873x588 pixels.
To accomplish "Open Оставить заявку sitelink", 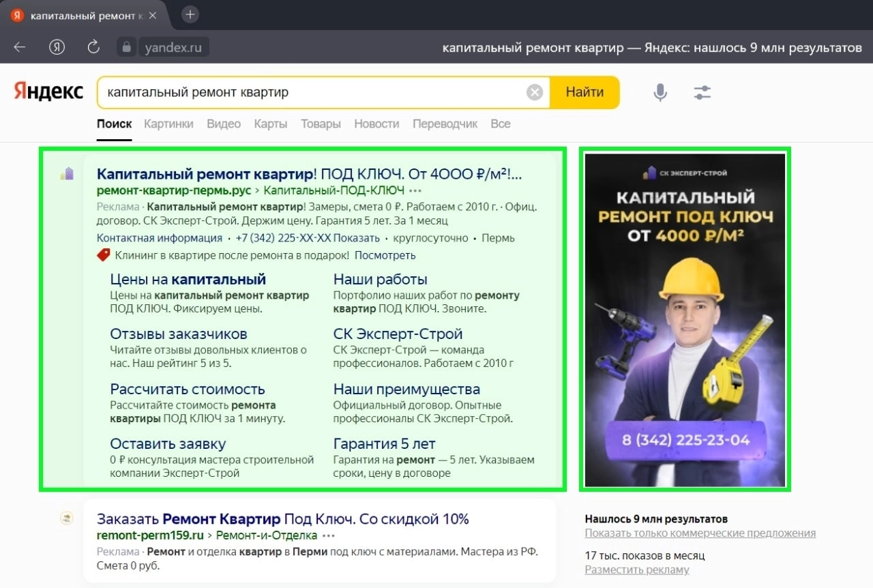I will (x=168, y=444).
